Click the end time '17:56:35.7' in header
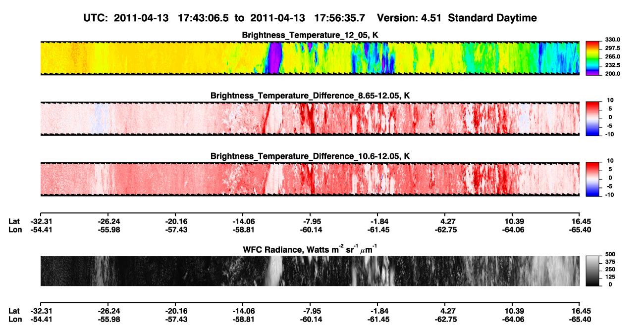 click(x=340, y=18)
